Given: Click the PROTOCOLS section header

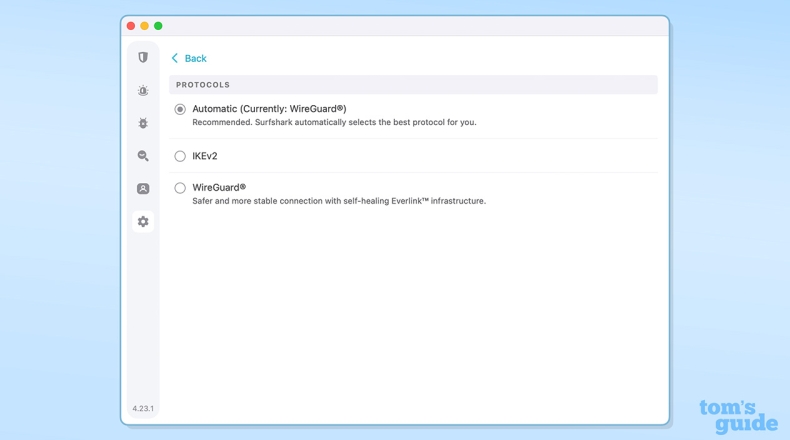Looking at the screenshot, I should pyautogui.click(x=203, y=85).
